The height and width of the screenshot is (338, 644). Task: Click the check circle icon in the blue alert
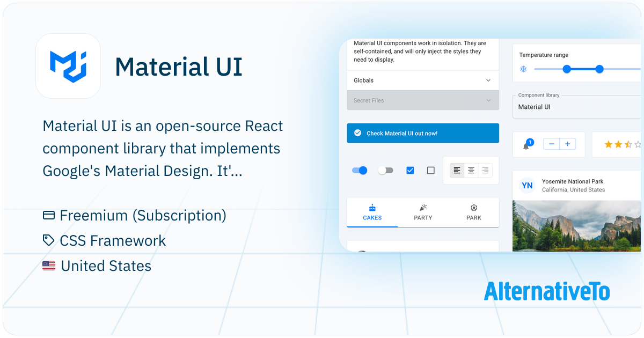coord(358,133)
